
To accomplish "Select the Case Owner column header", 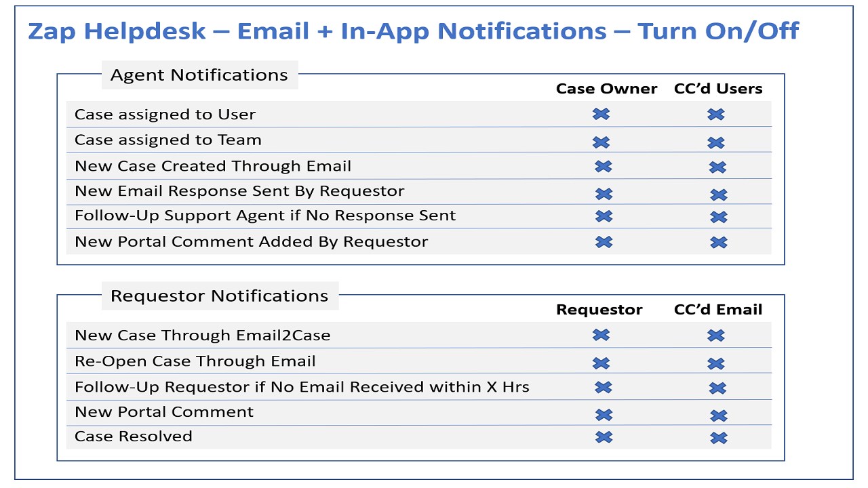I will pos(607,89).
